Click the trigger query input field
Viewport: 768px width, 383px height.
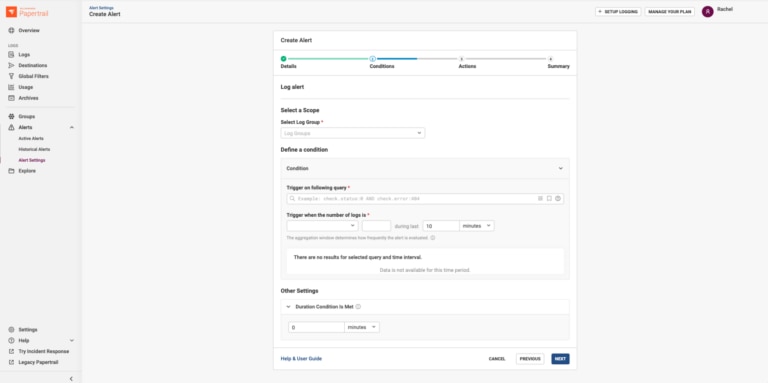425,198
